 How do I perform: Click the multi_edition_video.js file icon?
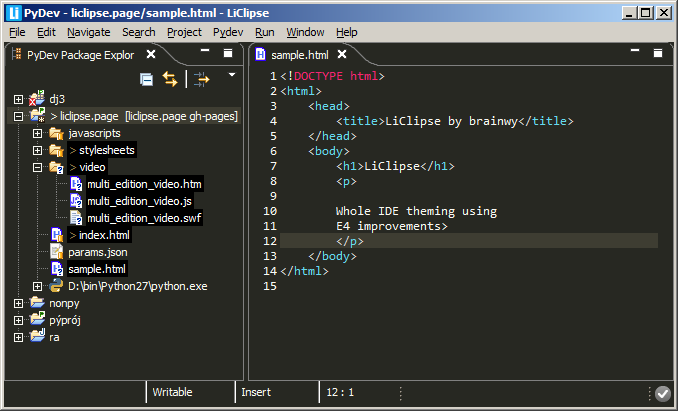(x=76, y=201)
